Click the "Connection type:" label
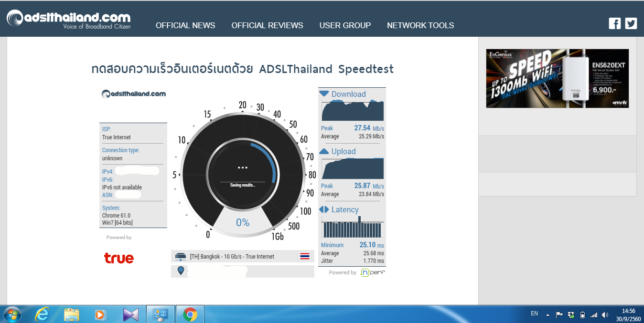Screen dimensions: 644x323 click(x=121, y=150)
